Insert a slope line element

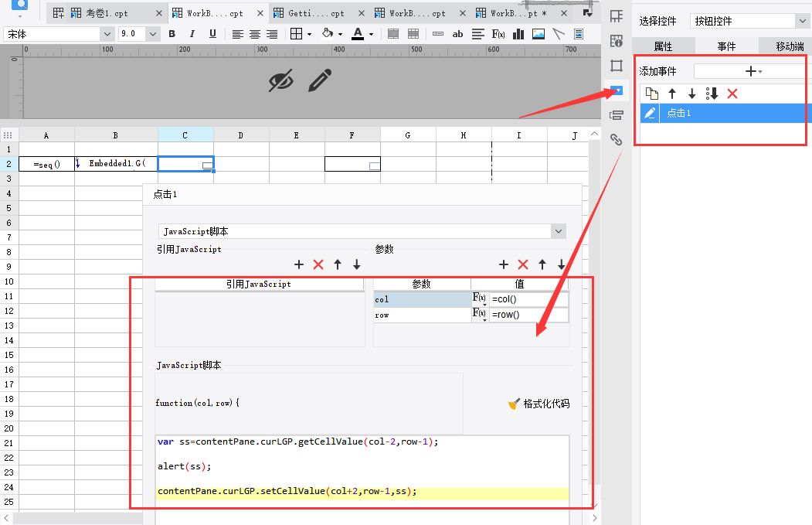pyautogui.click(x=559, y=34)
